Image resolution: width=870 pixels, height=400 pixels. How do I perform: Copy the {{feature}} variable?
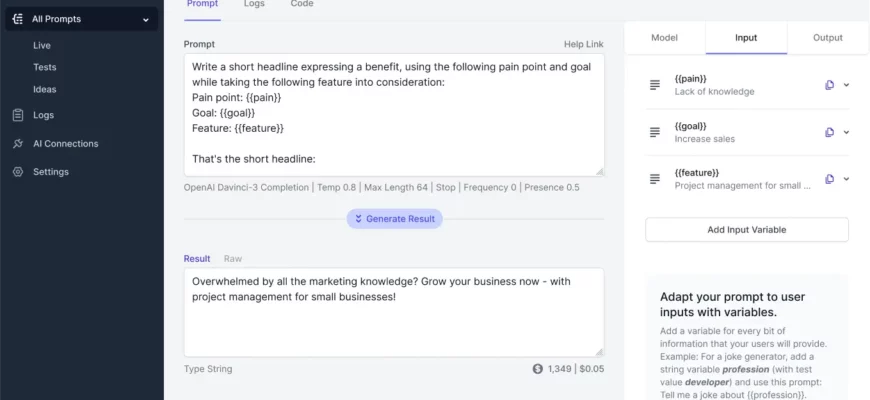point(829,179)
